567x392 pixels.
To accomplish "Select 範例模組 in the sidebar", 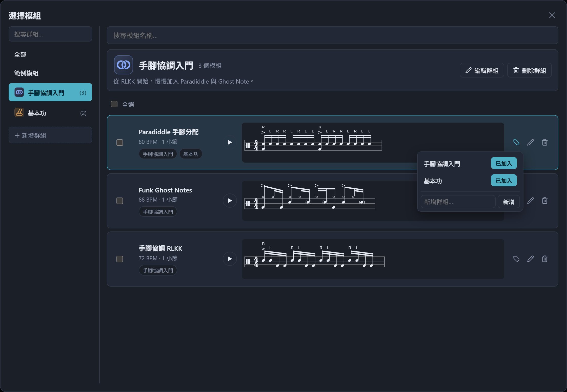I will pos(50,73).
